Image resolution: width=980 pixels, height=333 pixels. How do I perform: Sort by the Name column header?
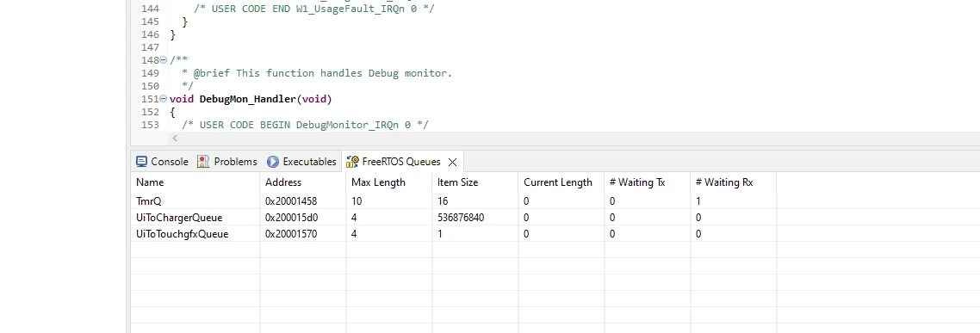[195, 182]
